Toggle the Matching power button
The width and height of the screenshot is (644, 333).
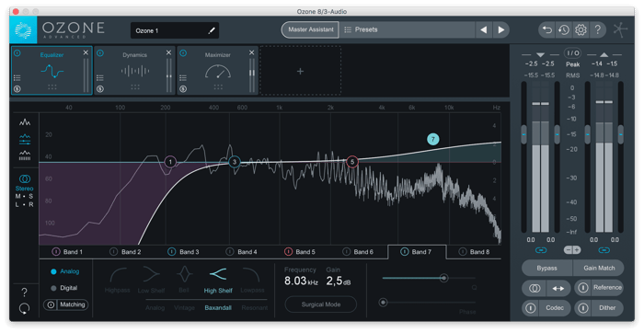pos(51,304)
